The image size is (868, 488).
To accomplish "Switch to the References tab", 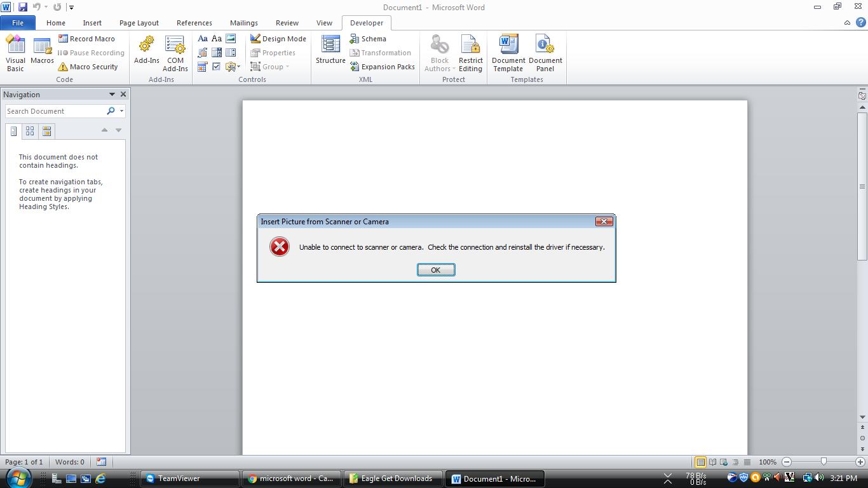I will coord(194,23).
